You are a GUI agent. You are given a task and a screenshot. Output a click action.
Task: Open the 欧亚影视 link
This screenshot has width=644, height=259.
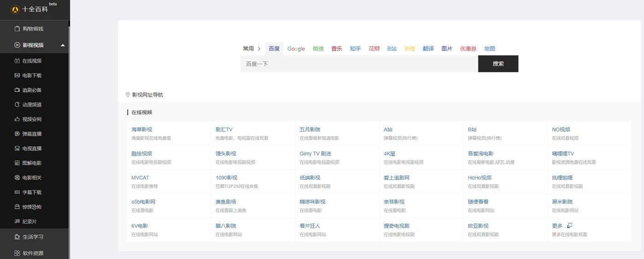tap(478, 226)
